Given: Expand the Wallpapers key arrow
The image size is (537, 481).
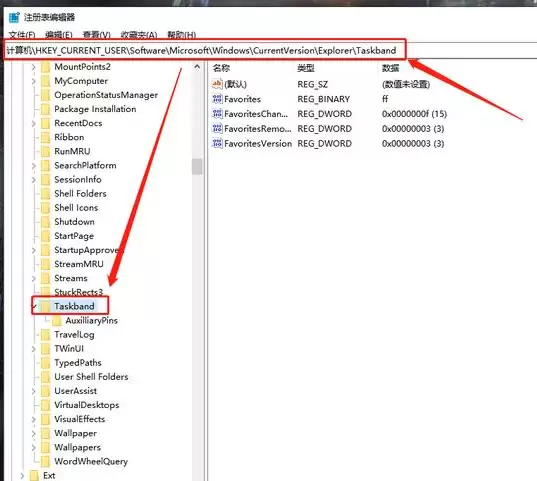Looking at the screenshot, I should pos(34,447).
